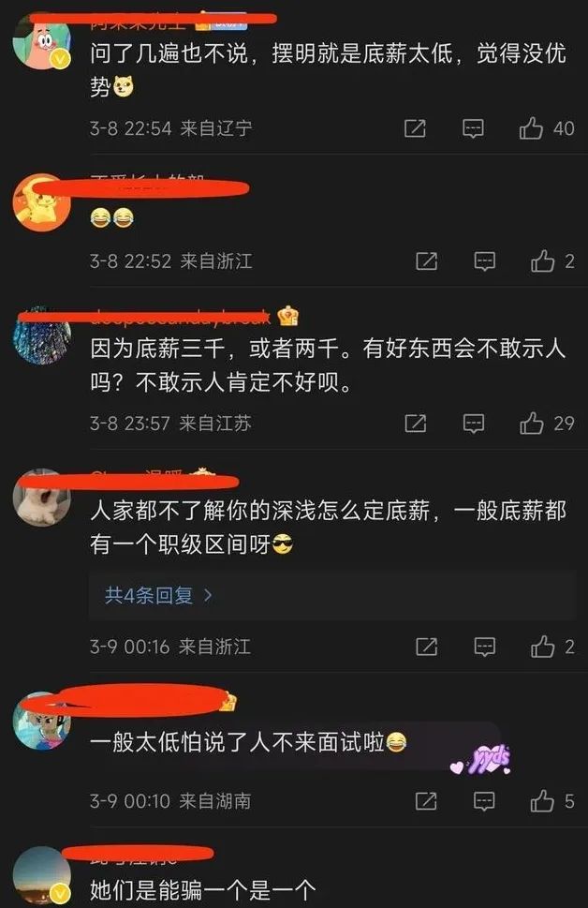Viewport: 588px width, 908px height.
Task: Tap the comment text 她们是能骗一个是一个
Action: (203, 890)
